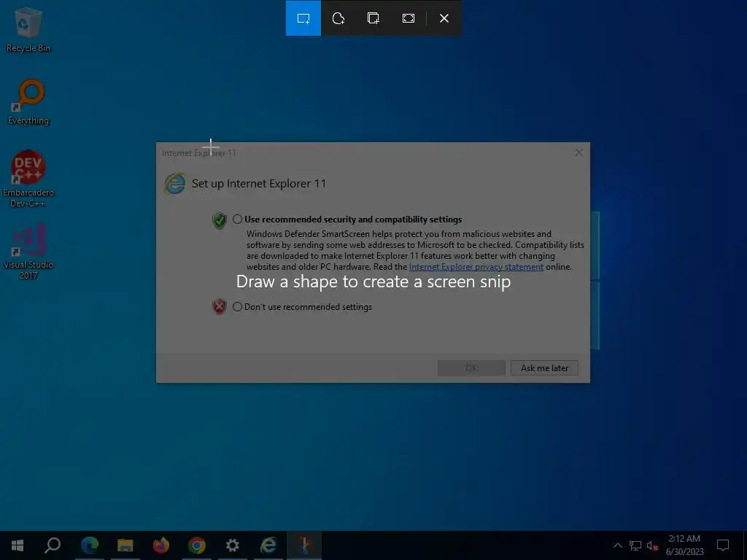Choose Use recommended security and compatibility settings
The height and width of the screenshot is (560, 747).
(x=237, y=219)
